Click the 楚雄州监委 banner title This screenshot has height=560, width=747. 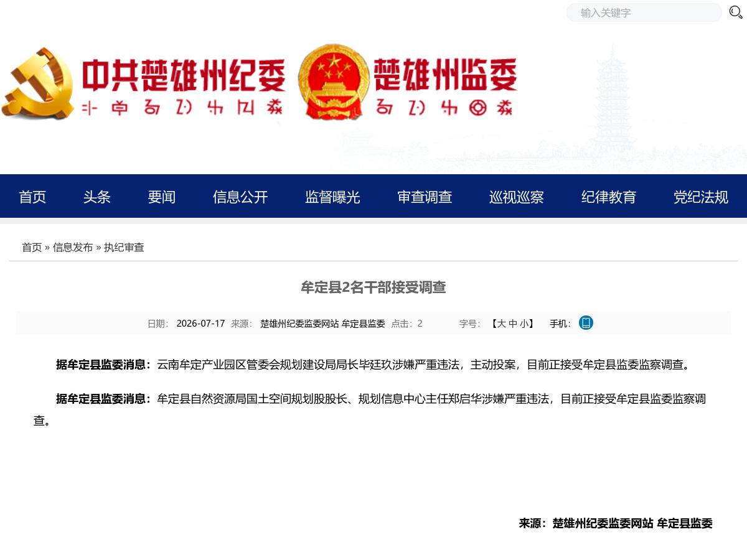pos(445,75)
